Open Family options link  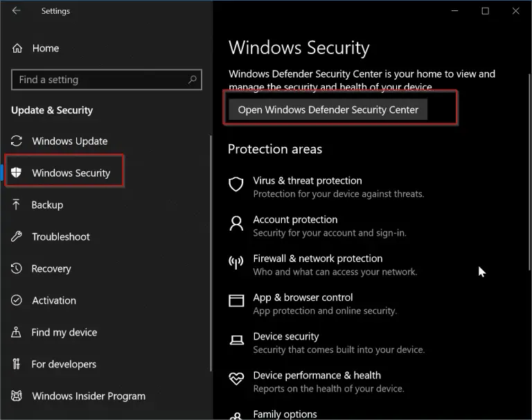285,414
